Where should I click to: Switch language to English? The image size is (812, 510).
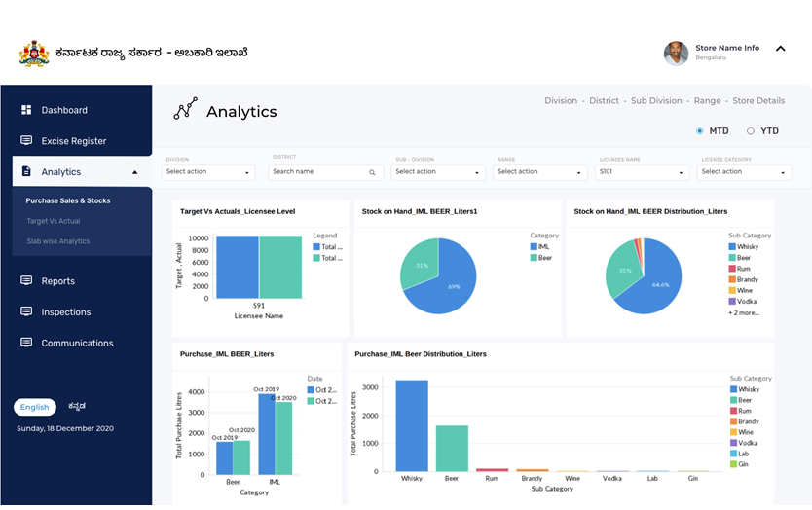pos(35,407)
